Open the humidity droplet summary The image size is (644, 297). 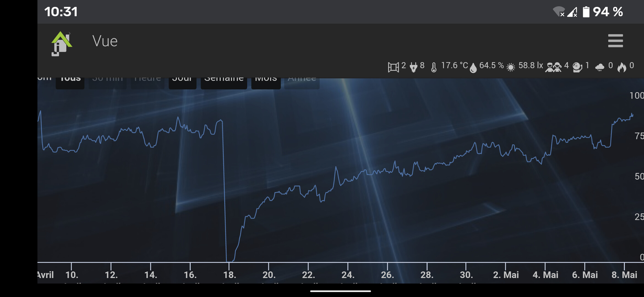[473, 67]
